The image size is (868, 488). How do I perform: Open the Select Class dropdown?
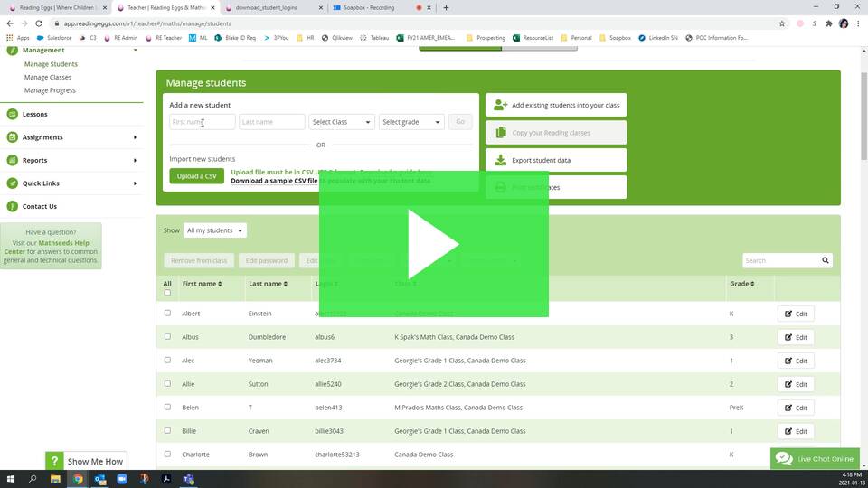point(342,122)
